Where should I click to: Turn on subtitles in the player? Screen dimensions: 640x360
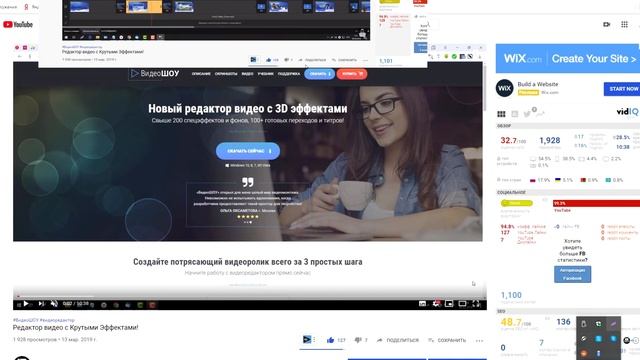click(422, 304)
